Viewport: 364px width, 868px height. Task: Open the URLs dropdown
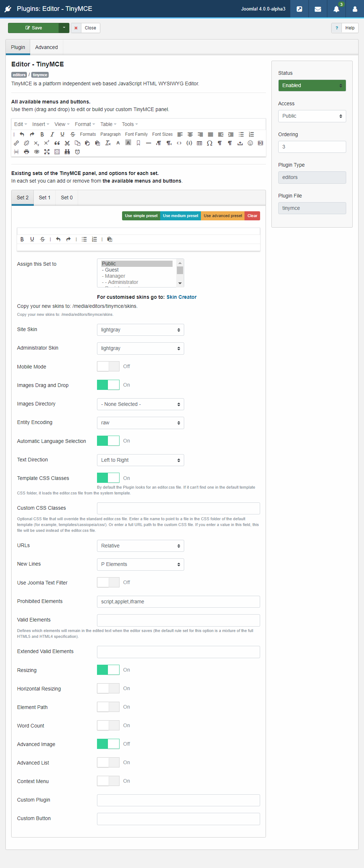[141, 546]
